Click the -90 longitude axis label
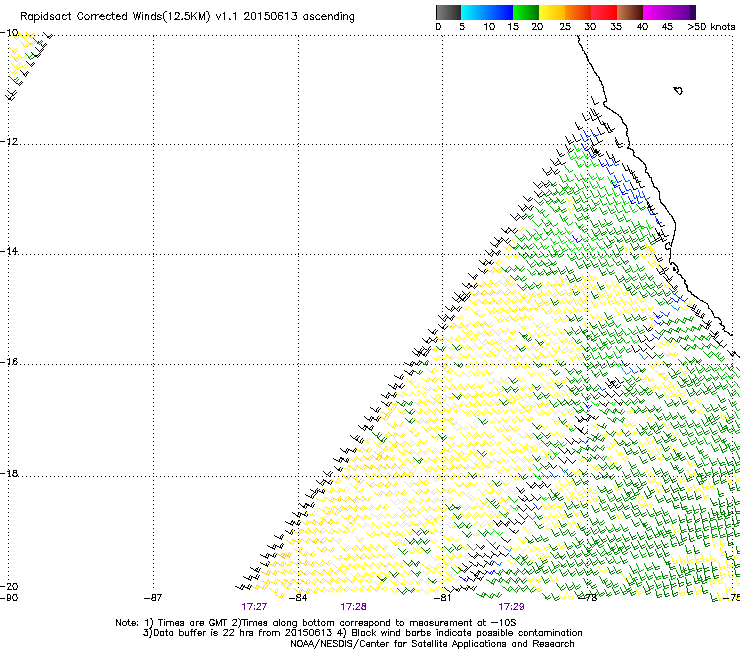 click(x=9, y=598)
